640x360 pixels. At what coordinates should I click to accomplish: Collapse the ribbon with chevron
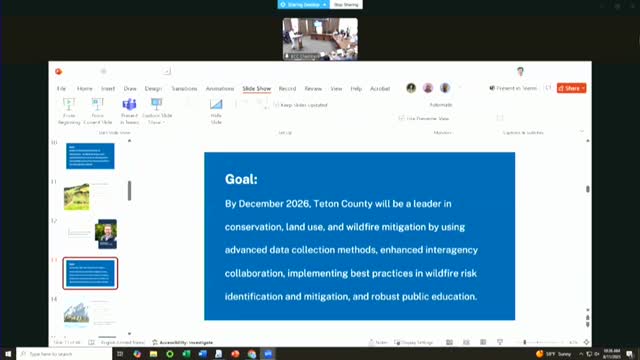(x=582, y=131)
